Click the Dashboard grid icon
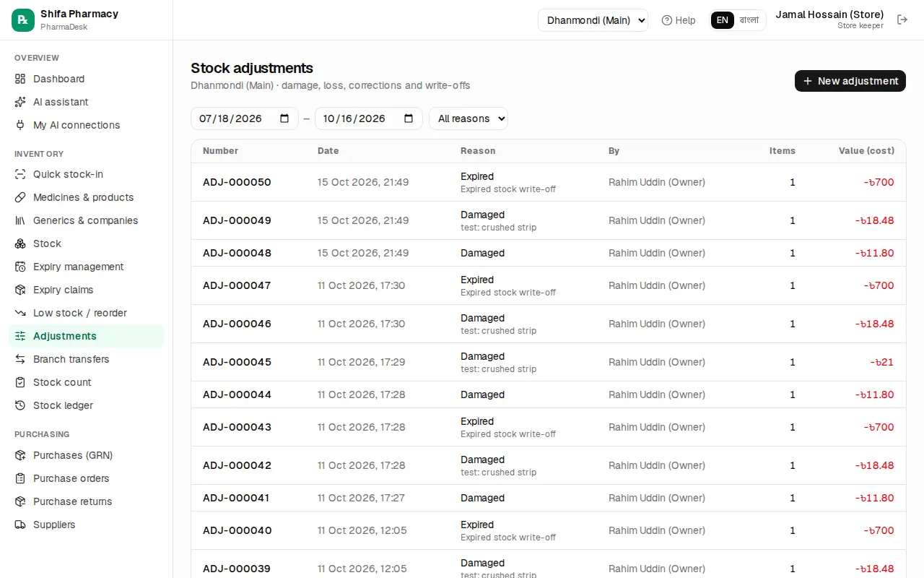The width and height of the screenshot is (924, 578). pos(20,79)
